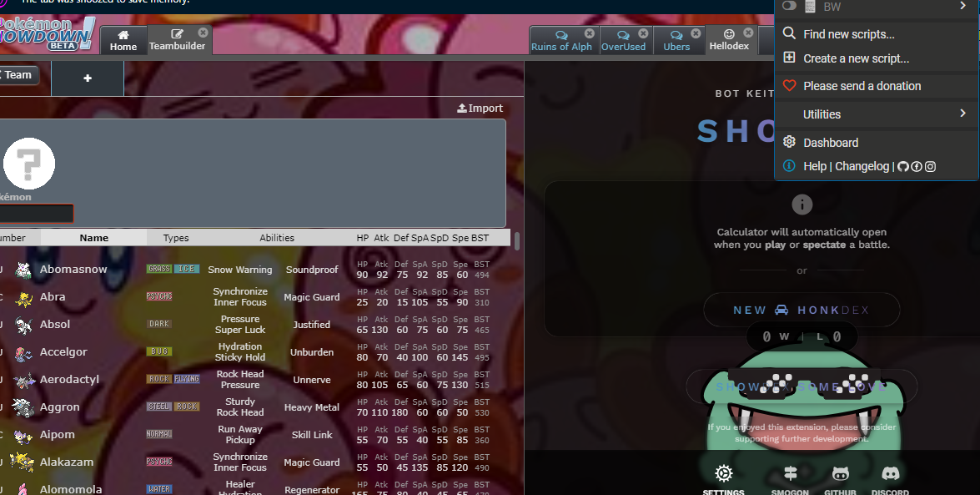Click the Abra sprite icon

(23, 299)
